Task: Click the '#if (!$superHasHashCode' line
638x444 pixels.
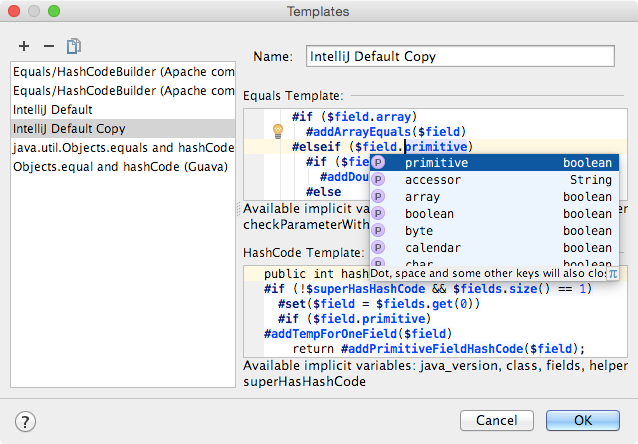Action: coord(428,289)
